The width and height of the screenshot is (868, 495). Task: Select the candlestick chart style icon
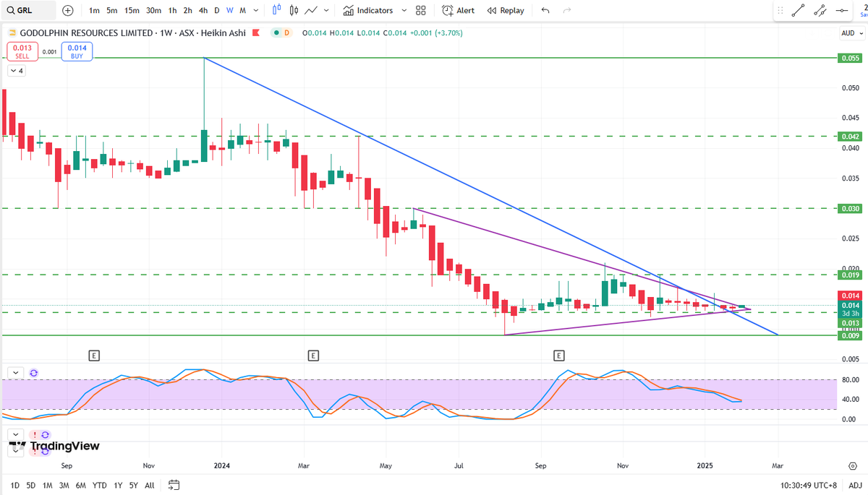[294, 11]
